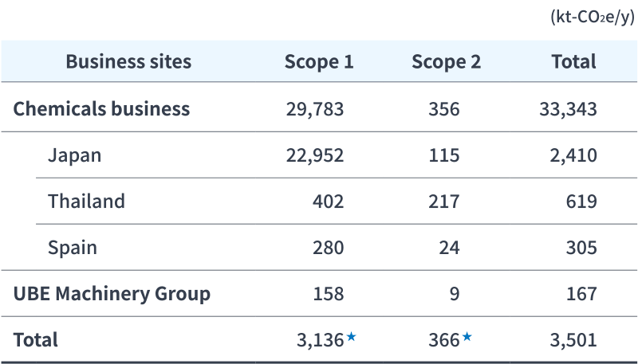Select Thailand Scope 1 value 402
This screenshot has height=364, width=638.
point(329,202)
